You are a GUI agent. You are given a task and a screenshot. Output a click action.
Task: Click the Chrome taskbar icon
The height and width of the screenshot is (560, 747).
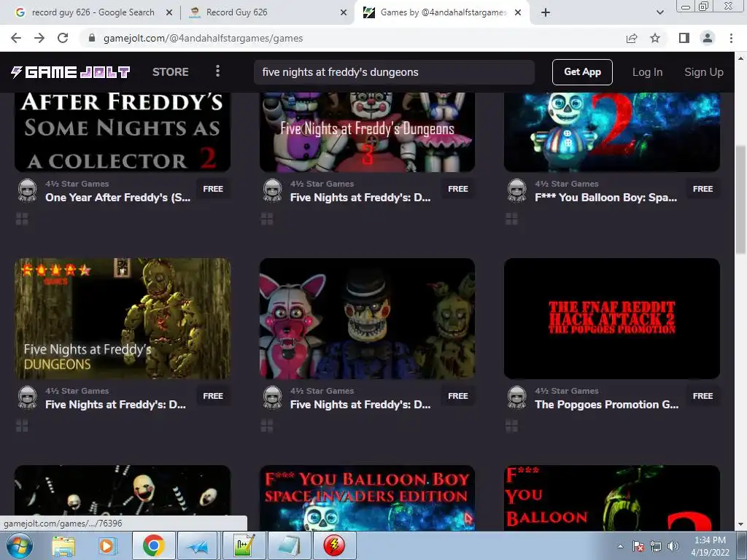click(153, 545)
